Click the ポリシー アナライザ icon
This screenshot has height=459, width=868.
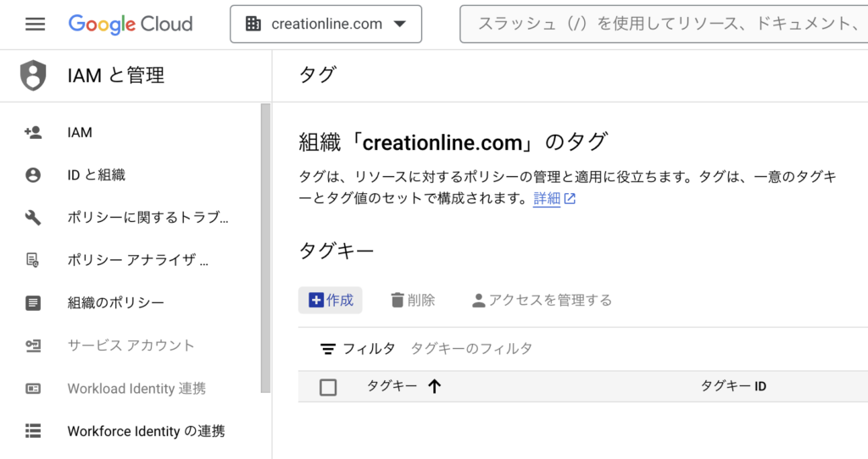(33, 260)
